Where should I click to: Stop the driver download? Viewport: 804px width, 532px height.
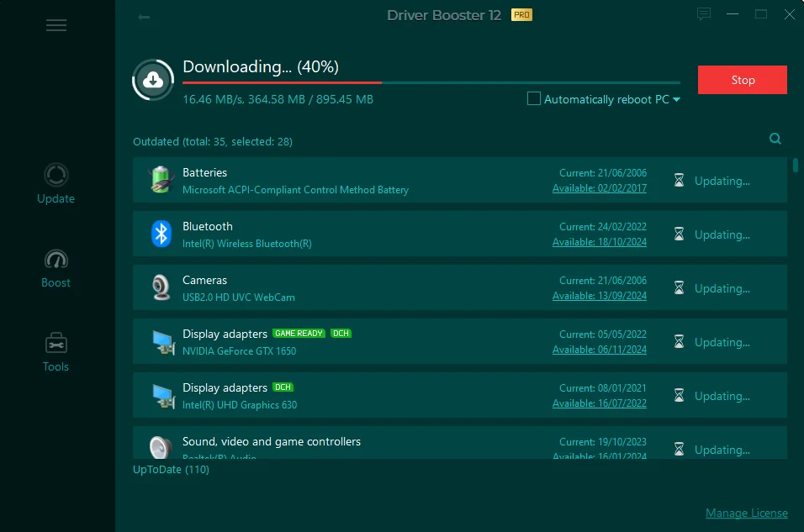(x=742, y=80)
